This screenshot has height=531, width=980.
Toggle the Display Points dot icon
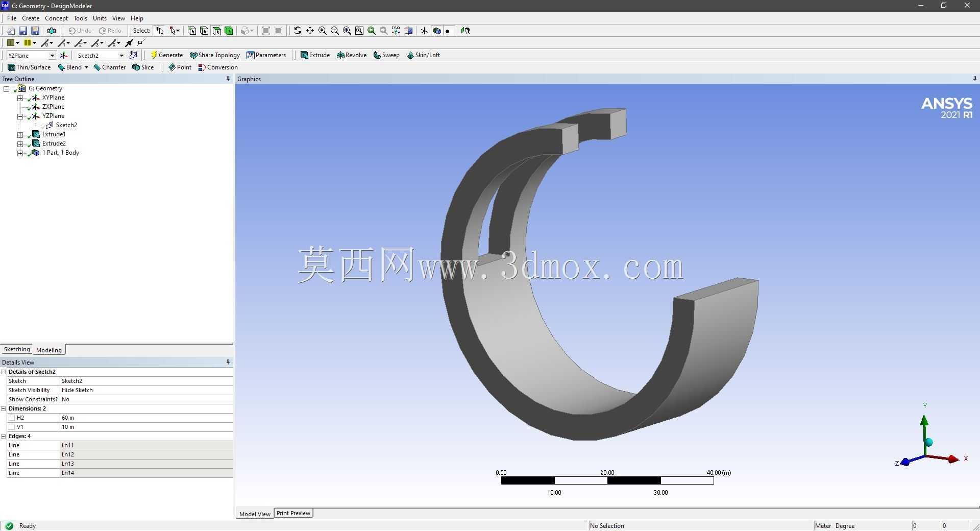(x=448, y=31)
